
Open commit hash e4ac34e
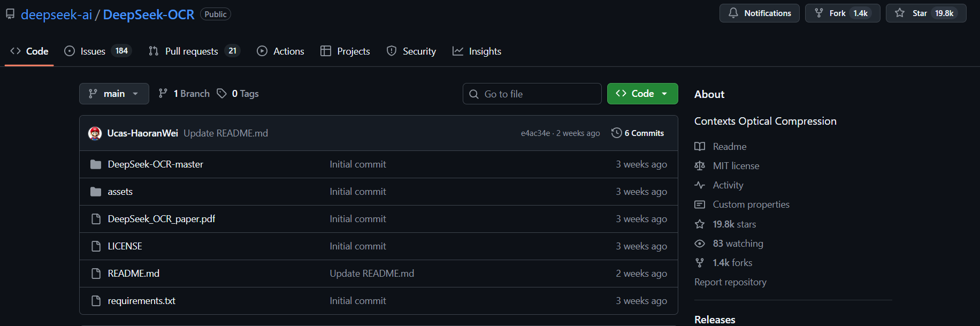click(x=535, y=133)
